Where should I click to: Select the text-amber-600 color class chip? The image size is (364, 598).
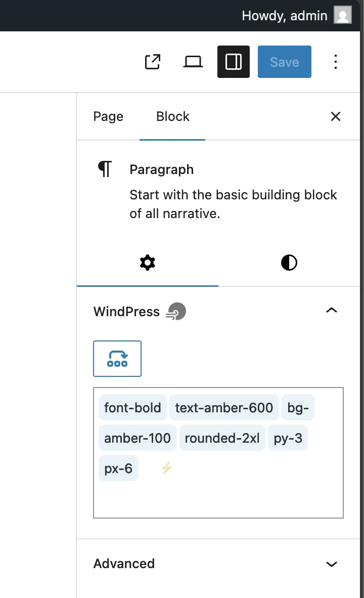pyautogui.click(x=224, y=407)
